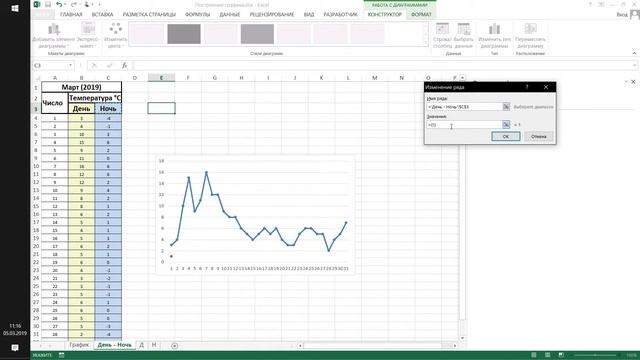
Task: Click the cancel entry X in formula bar
Action: [x=94, y=65]
